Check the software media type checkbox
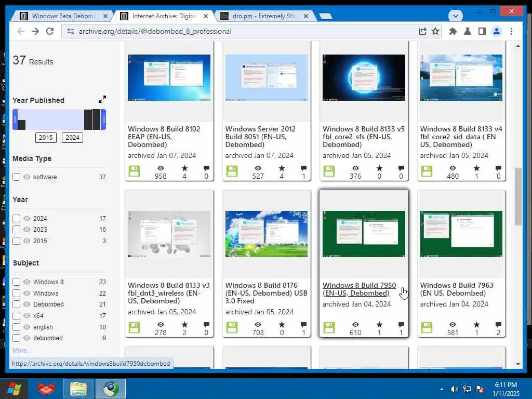 point(16,177)
